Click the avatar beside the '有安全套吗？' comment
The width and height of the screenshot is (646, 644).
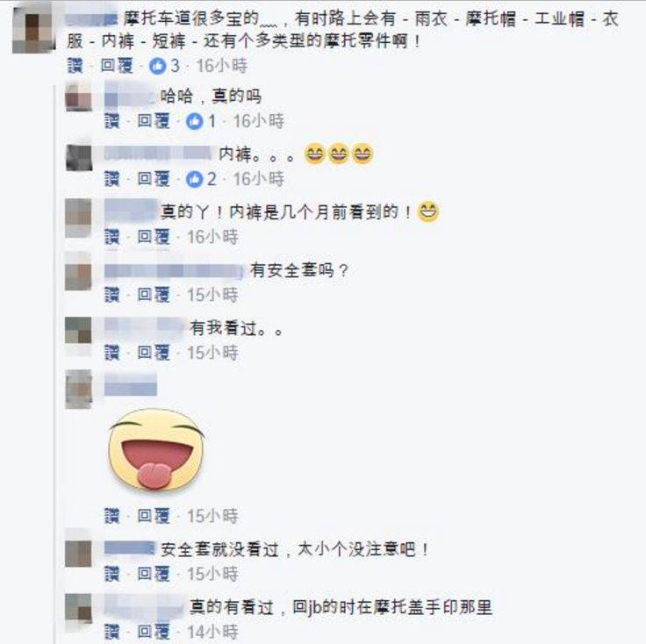78,271
